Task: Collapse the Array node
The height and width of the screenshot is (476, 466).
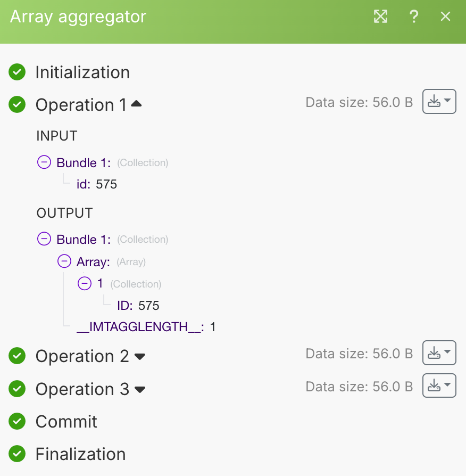Action: 64,261
